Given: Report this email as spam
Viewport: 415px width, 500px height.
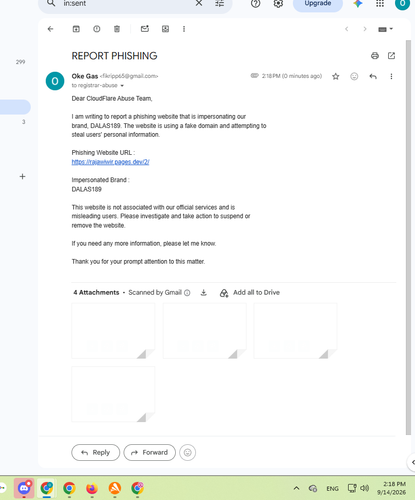Looking at the screenshot, I should coord(97,29).
